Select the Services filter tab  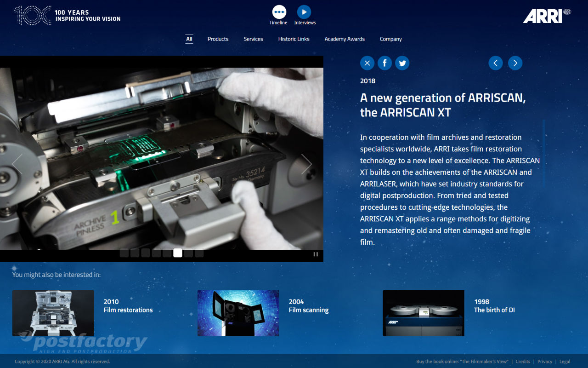(253, 39)
